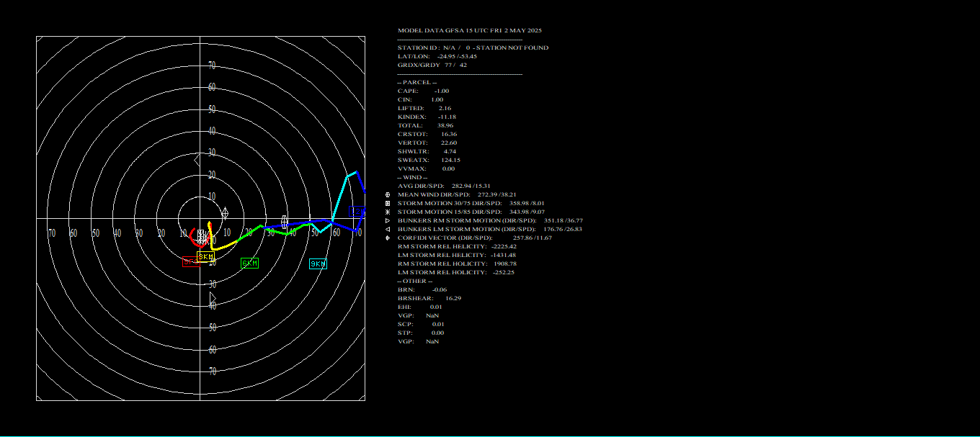
Task: Click the STORM MOTION 30/75 DIR/SPD text
Action: pyautogui.click(x=471, y=203)
